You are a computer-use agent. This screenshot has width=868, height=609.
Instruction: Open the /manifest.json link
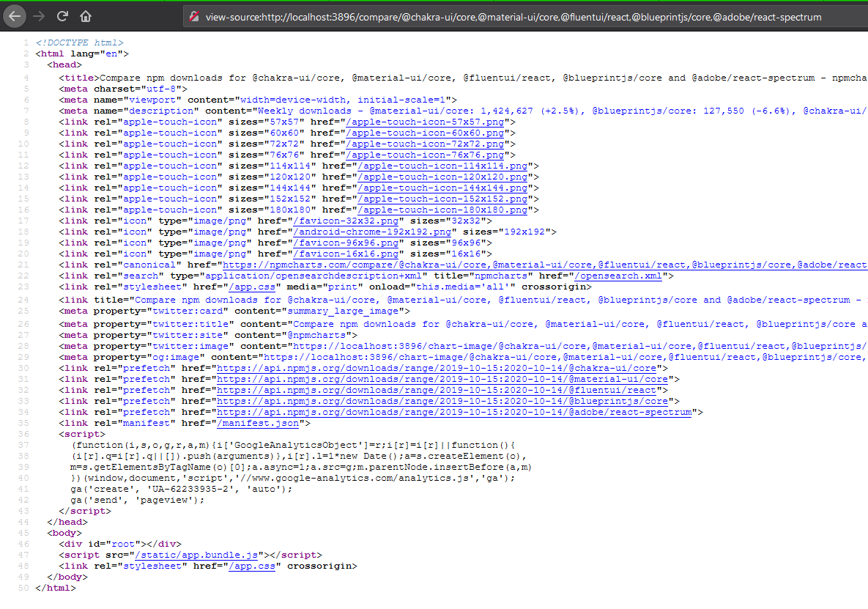pyautogui.click(x=258, y=424)
